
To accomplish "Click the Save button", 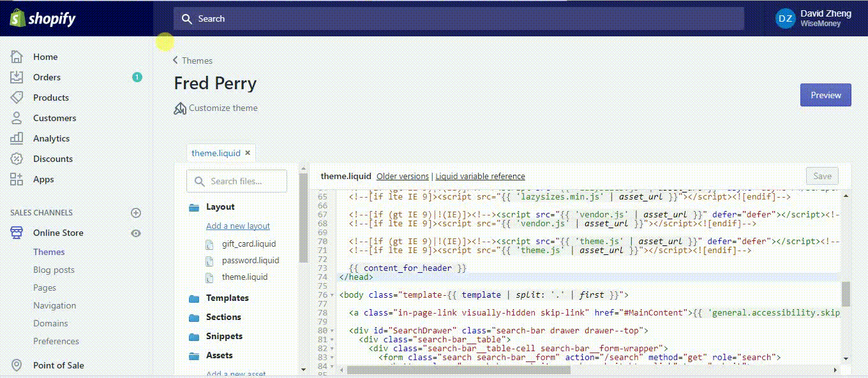I will point(822,176).
